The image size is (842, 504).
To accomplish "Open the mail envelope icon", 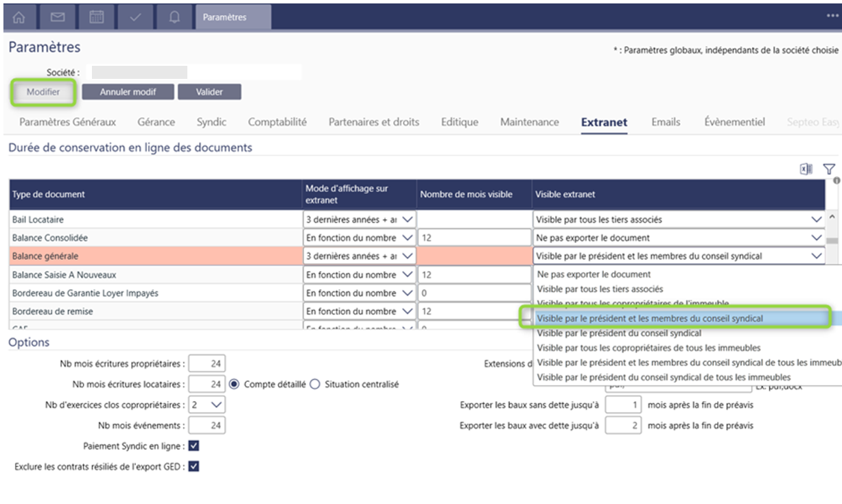I will (x=58, y=17).
